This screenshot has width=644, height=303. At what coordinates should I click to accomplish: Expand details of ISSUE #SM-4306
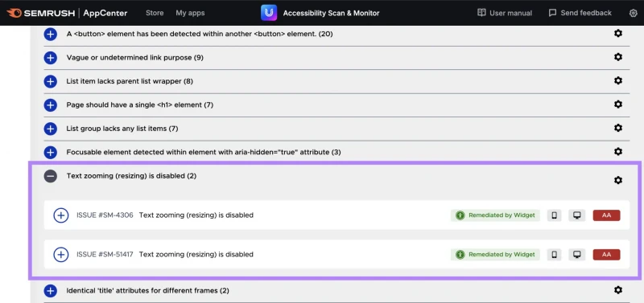click(x=61, y=215)
